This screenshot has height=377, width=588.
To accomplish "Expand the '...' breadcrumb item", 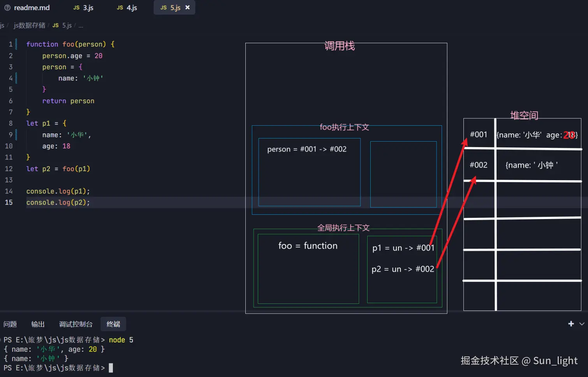I will (x=81, y=25).
